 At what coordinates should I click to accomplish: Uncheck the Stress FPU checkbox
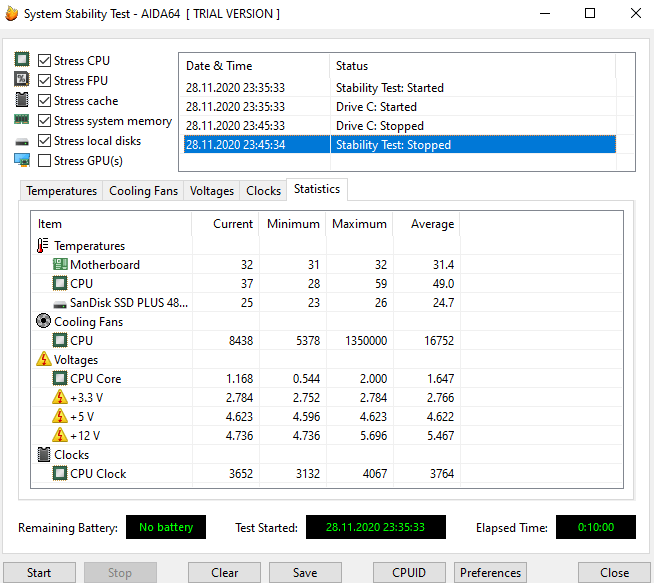click(x=45, y=80)
